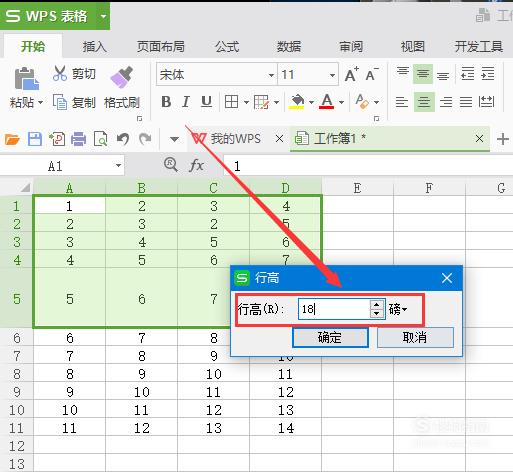Toggle underline formatting

click(206, 102)
